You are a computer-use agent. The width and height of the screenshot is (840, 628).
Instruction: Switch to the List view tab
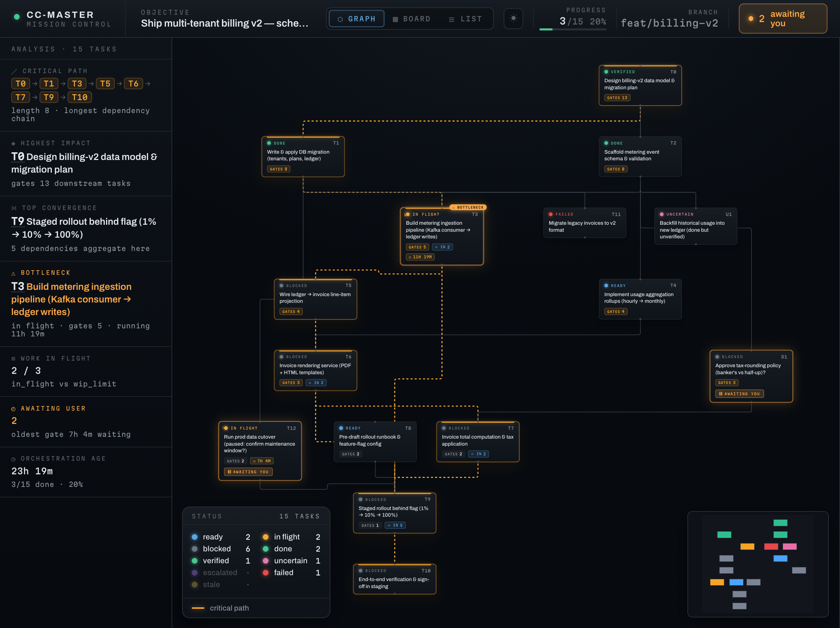coord(465,19)
